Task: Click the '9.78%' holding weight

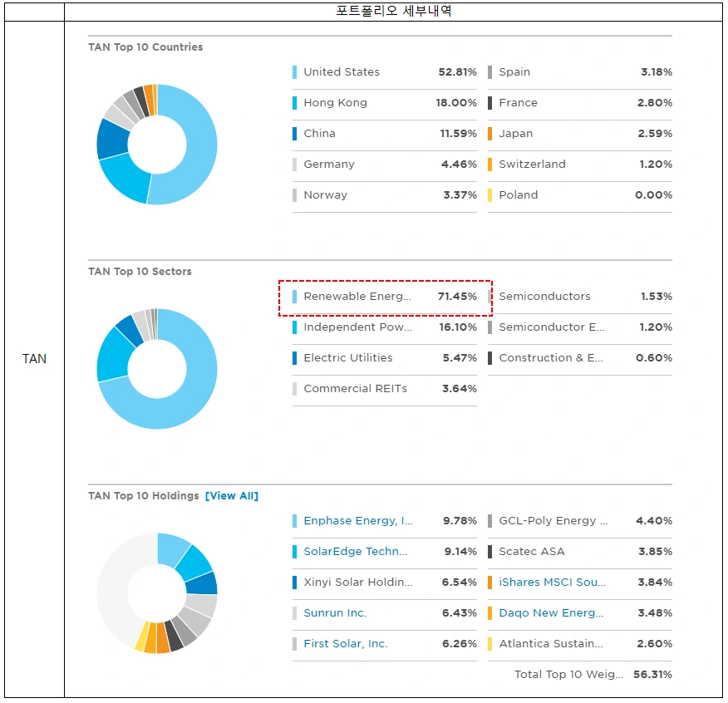Action: 460,521
